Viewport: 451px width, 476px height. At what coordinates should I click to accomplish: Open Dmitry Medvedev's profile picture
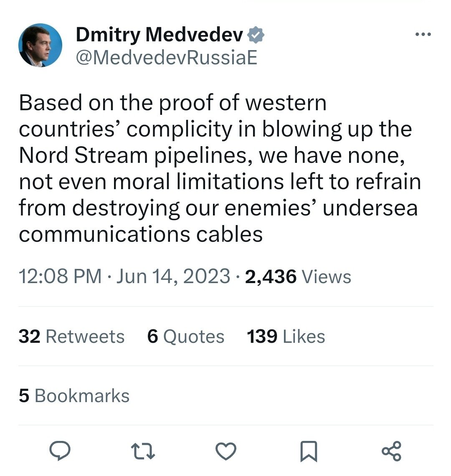pos(41,45)
